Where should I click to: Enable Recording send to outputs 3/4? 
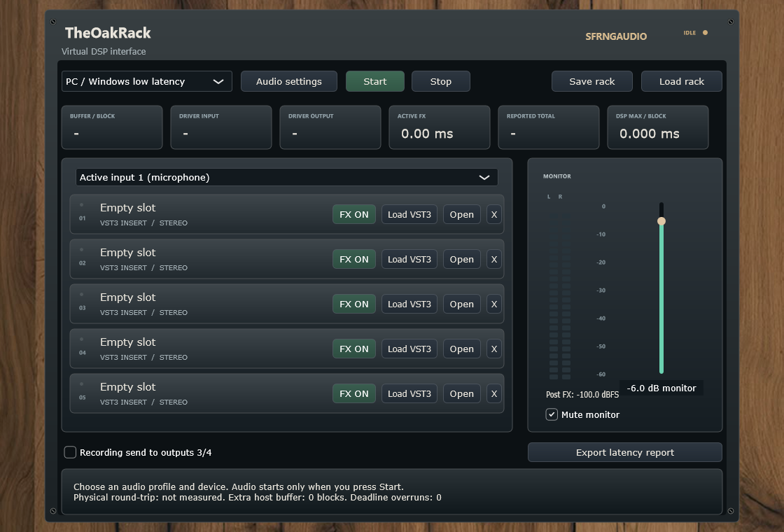pos(70,452)
